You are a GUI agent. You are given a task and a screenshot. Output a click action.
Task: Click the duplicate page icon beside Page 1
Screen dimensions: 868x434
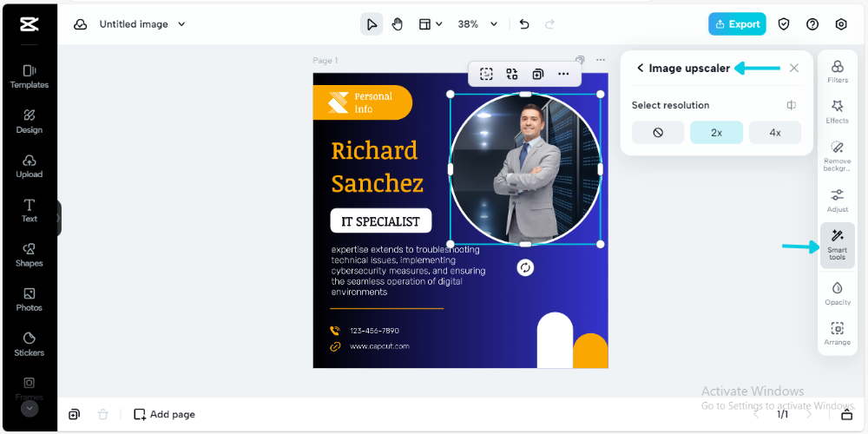coord(580,60)
